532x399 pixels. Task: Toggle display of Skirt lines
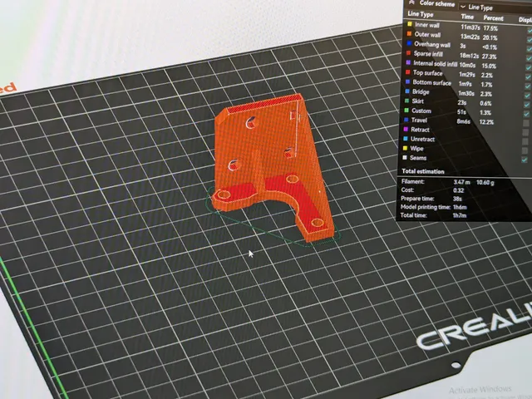click(x=527, y=105)
